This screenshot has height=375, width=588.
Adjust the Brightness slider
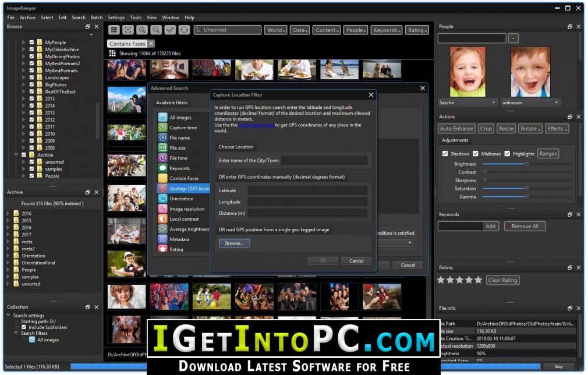[x=526, y=164]
